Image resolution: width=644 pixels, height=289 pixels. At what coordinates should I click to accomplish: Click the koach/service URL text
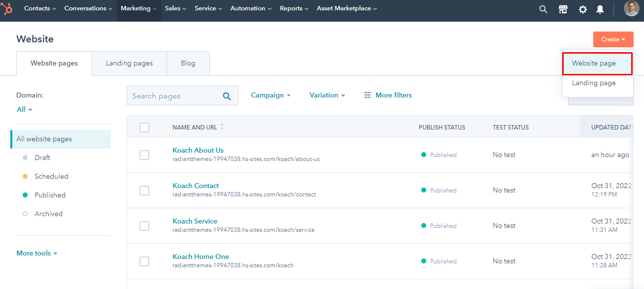[x=243, y=230]
